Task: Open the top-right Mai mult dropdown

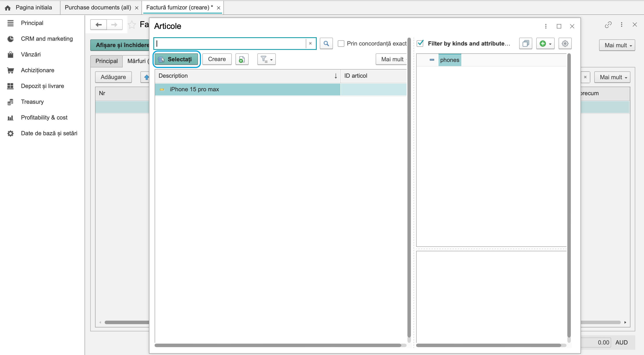Action: [x=617, y=45]
